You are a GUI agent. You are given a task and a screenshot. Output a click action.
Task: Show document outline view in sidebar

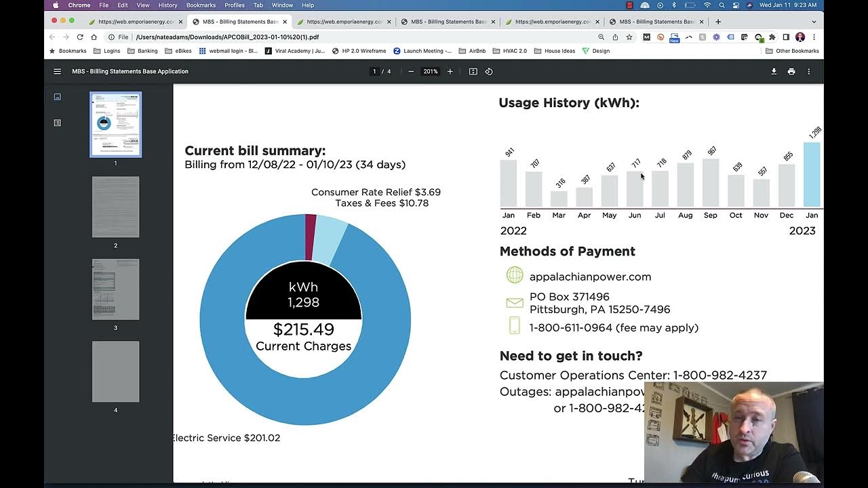click(57, 123)
